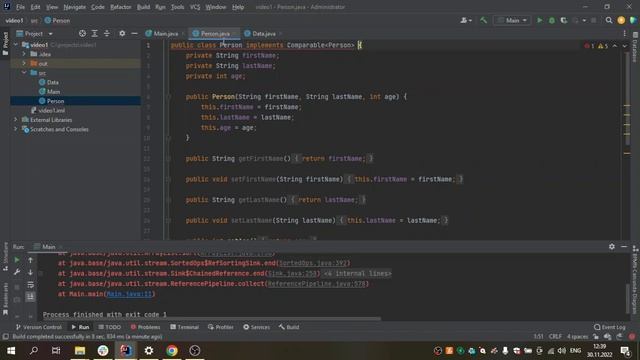
Task: Expand the out folder
Action: 24,63
